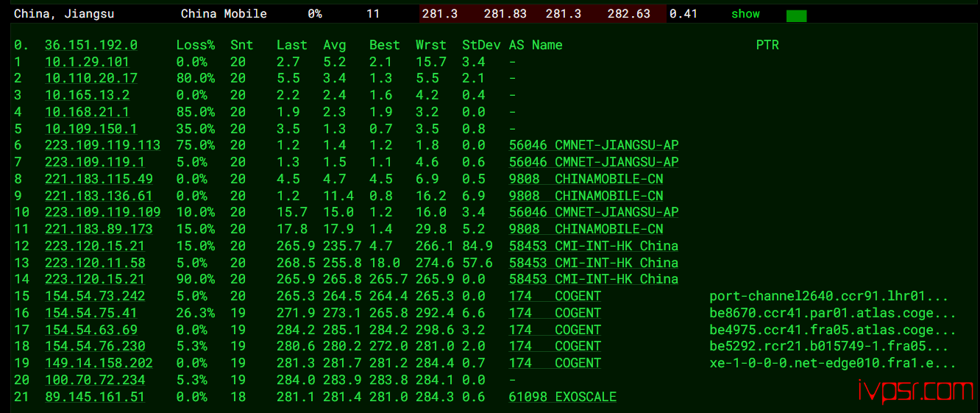Screen dimensions: 980x413
Task: Select IP address 10.168.21.1
Action: [x=87, y=112]
